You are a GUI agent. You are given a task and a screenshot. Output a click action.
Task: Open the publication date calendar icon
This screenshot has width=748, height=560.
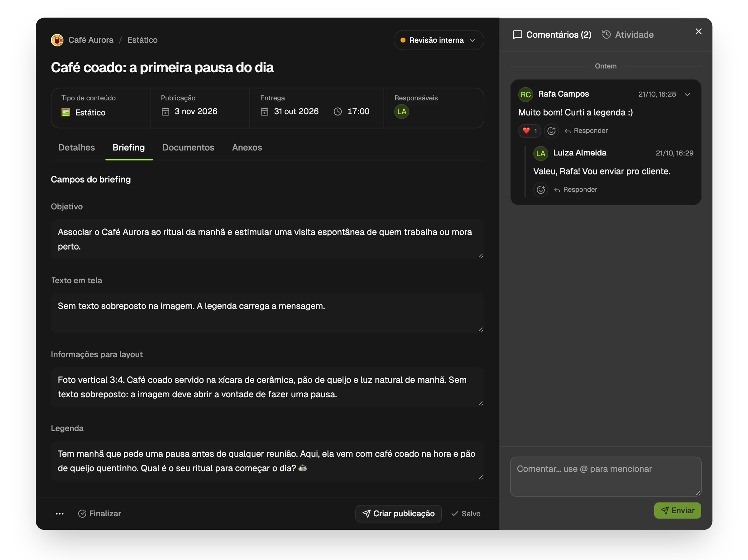[165, 111]
